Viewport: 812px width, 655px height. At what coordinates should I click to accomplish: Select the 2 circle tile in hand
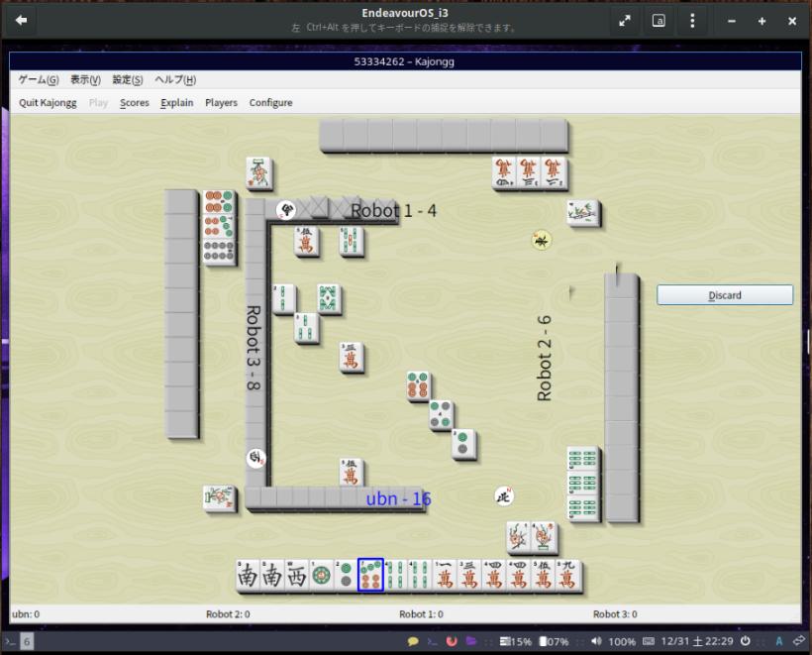346,575
